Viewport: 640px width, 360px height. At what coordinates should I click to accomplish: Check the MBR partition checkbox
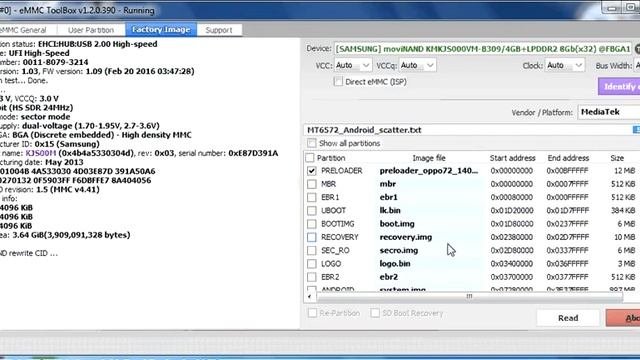coord(312,184)
